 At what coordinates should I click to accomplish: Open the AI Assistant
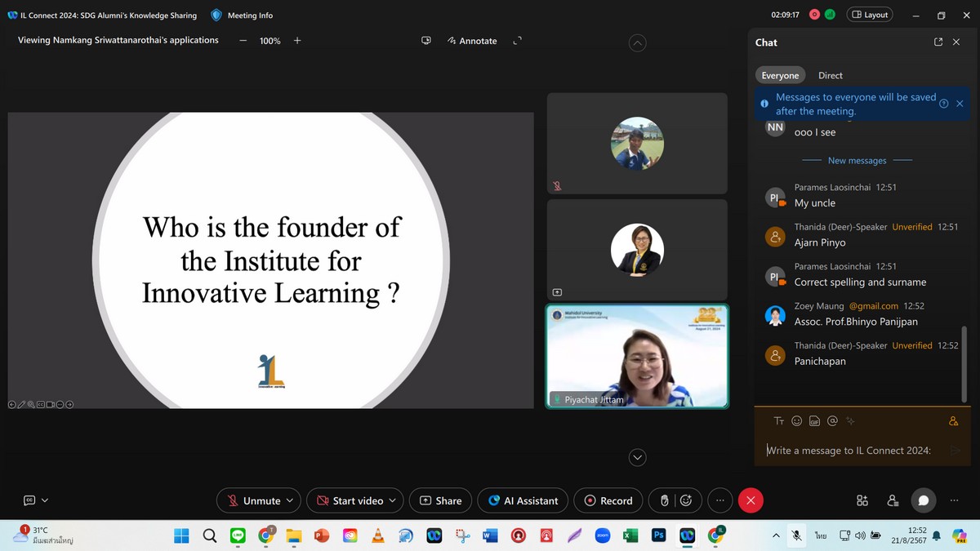coord(523,500)
